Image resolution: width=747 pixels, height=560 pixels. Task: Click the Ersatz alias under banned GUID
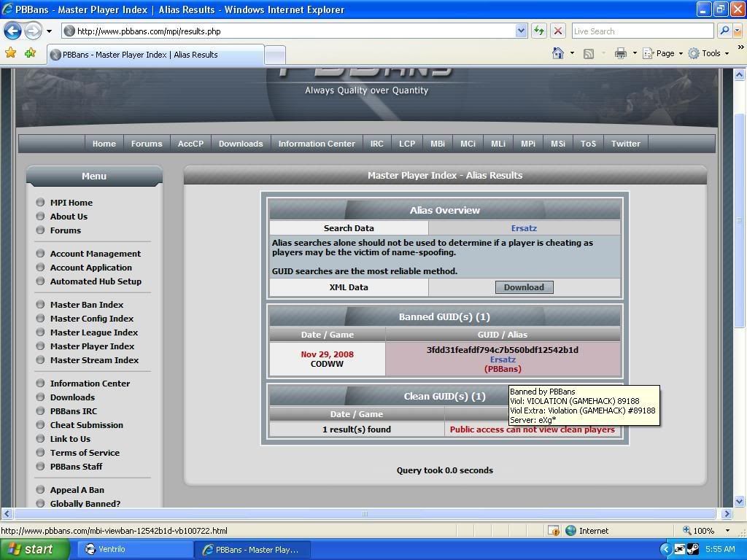tap(503, 359)
